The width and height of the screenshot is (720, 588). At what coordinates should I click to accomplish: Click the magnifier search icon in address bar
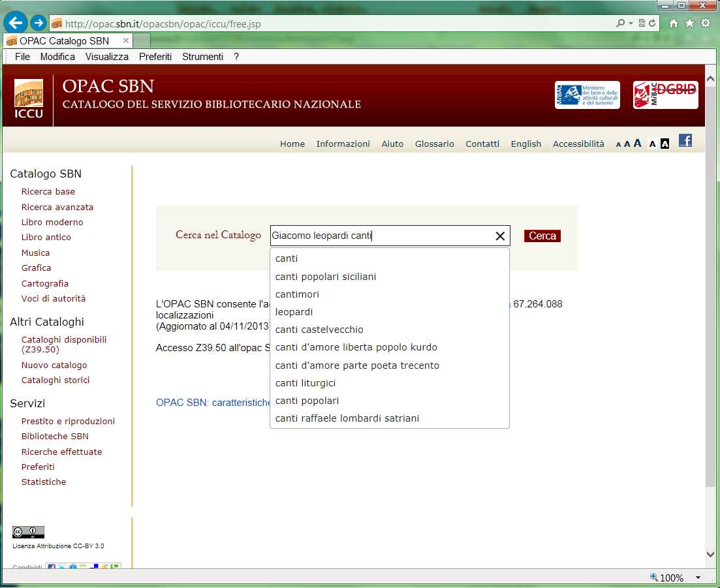click(620, 23)
